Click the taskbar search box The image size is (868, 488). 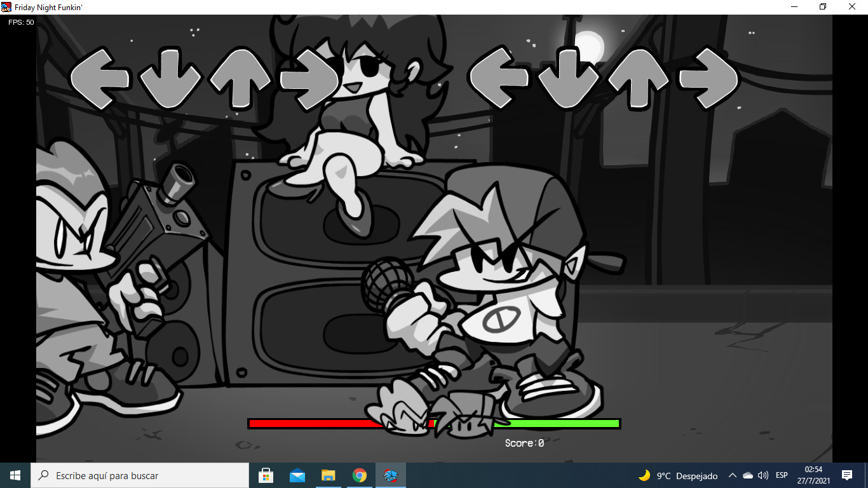(x=140, y=475)
